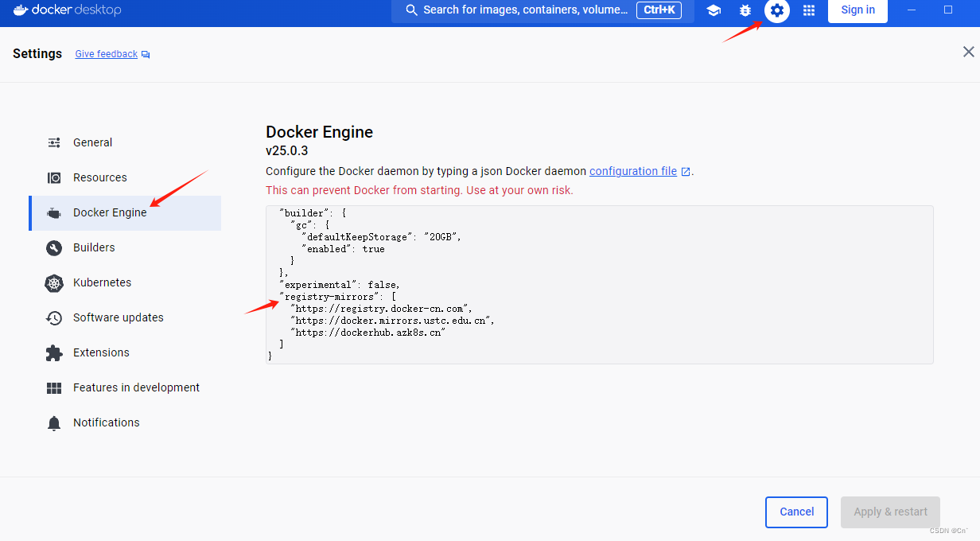Click the docker.mirrors.ustc.edu.cn URL line

tap(393, 321)
